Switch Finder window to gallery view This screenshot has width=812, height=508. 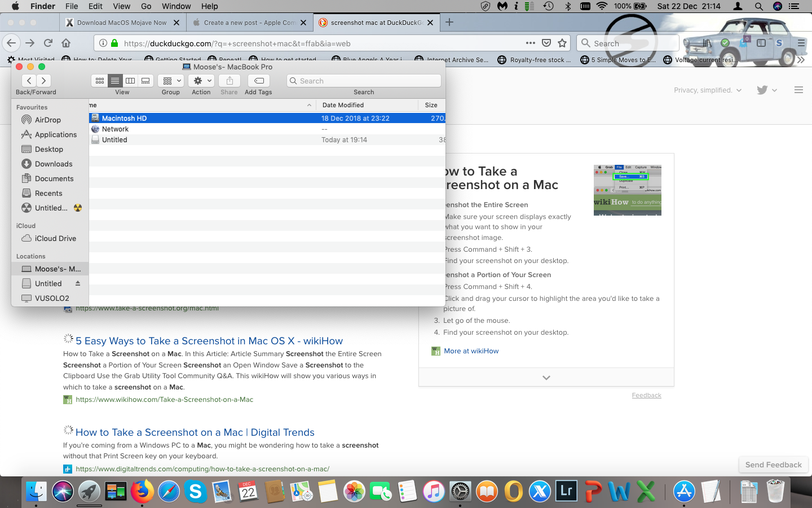pyautogui.click(x=145, y=81)
